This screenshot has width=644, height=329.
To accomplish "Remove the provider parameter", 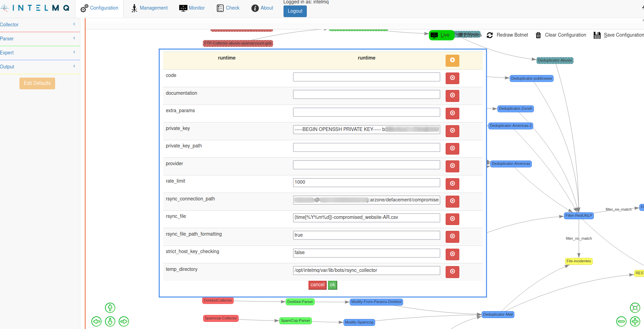I will 452,166.
